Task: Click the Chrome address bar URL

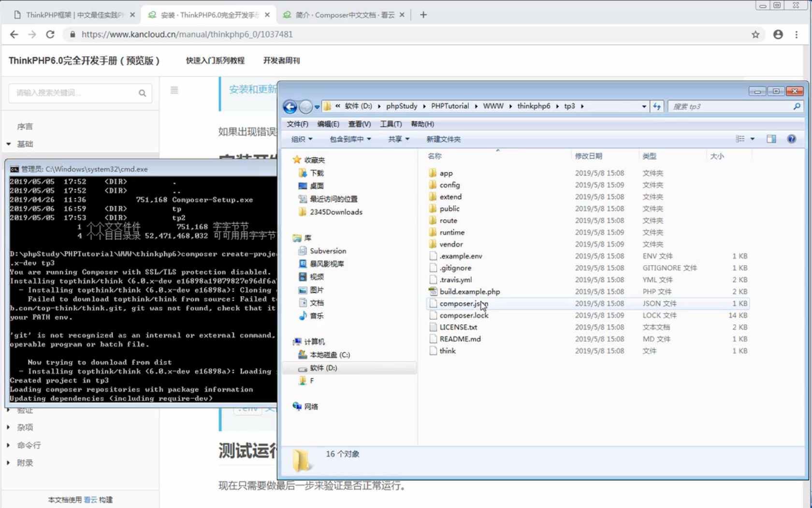Action: 187,34
